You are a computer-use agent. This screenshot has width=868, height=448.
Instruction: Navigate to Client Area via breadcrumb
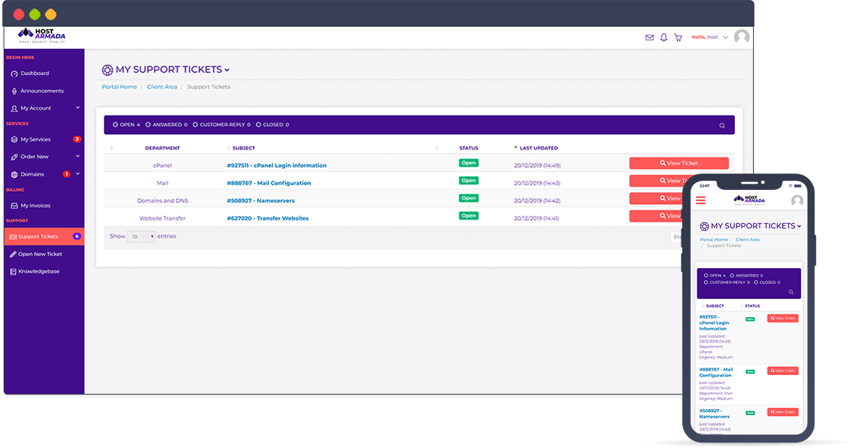[x=162, y=87]
